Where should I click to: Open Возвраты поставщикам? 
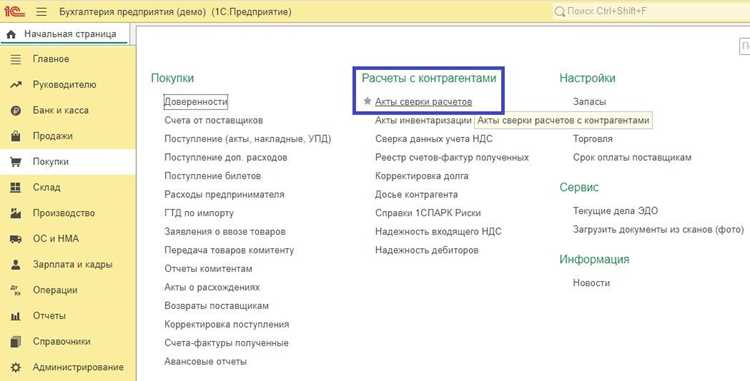(217, 306)
